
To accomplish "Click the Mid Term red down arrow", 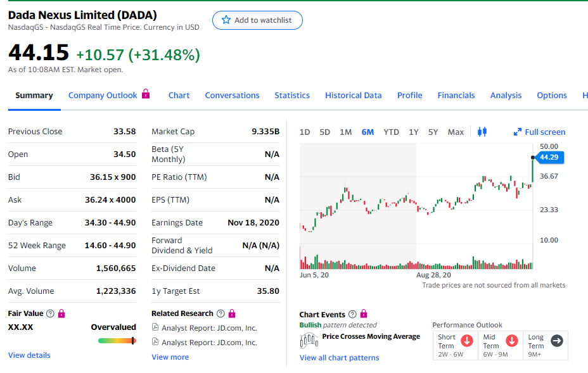I will pyautogui.click(x=511, y=341).
